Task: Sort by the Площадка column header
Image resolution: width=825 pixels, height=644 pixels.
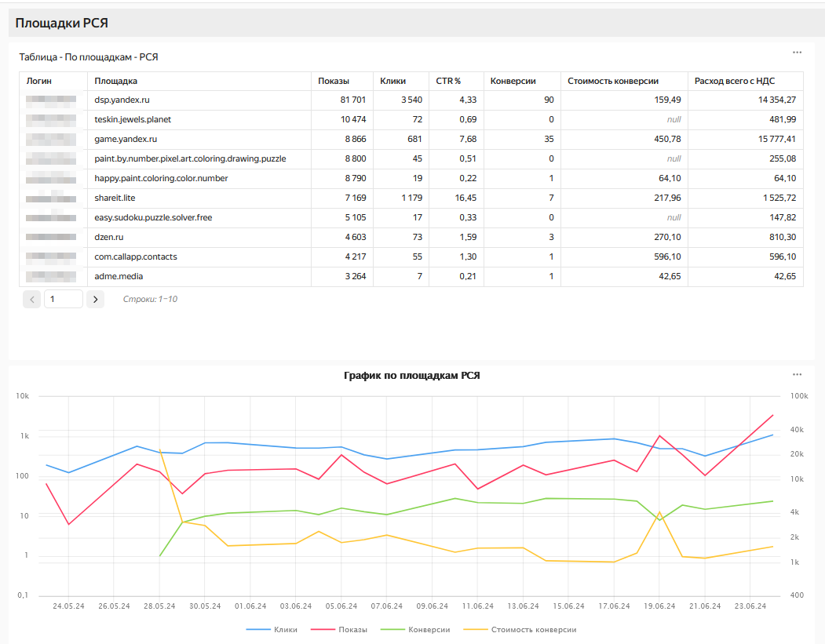Action: 115,81
